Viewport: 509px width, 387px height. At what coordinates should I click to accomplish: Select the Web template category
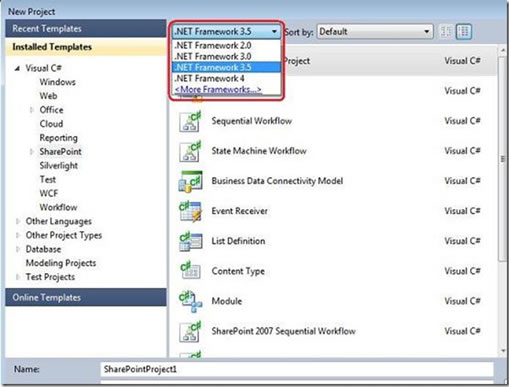pos(48,96)
